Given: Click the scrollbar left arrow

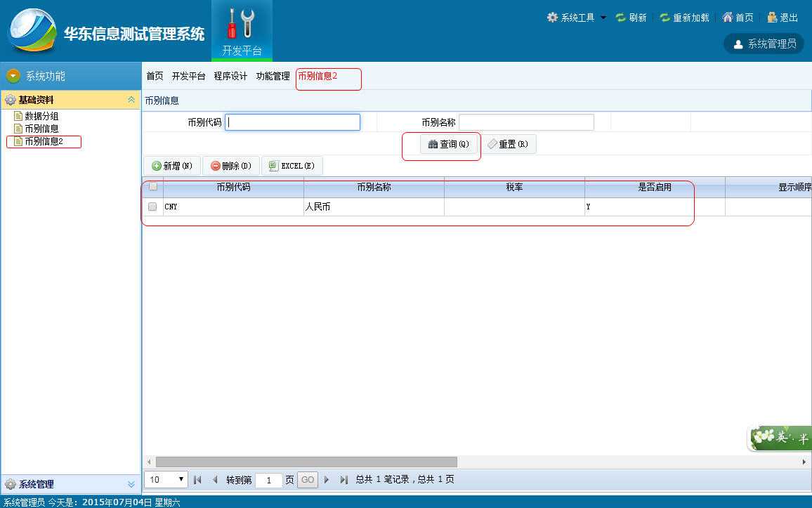Looking at the screenshot, I should pyautogui.click(x=149, y=462).
